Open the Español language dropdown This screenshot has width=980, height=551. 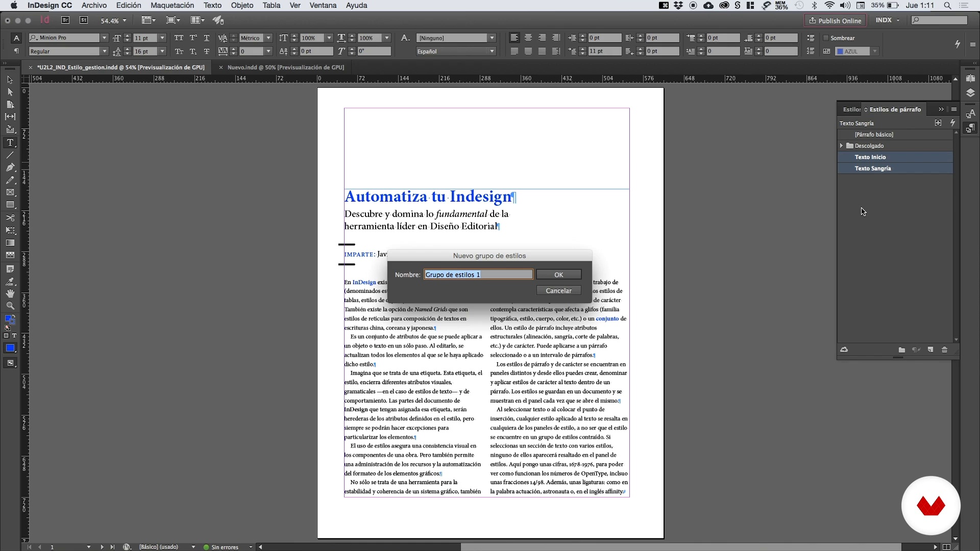tap(456, 51)
